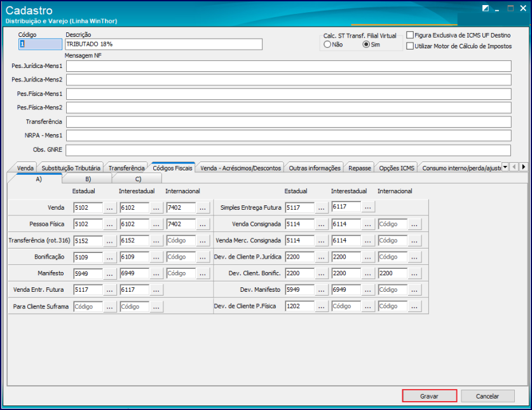Open lookup for Dev. Client. Bonific. Internacional
Viewport: 532px width, 410px height.
[414, 273]
